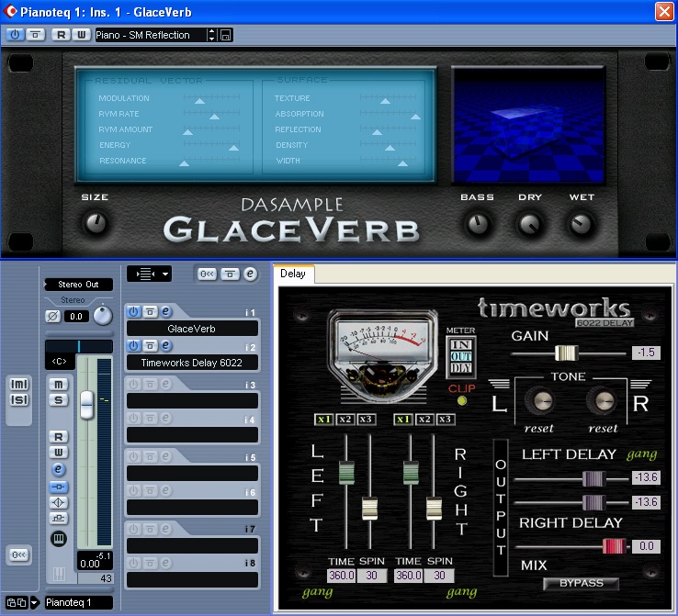Open the channel selection arrow dropdown
Viewport: 678px width, 616px height.
34,602
